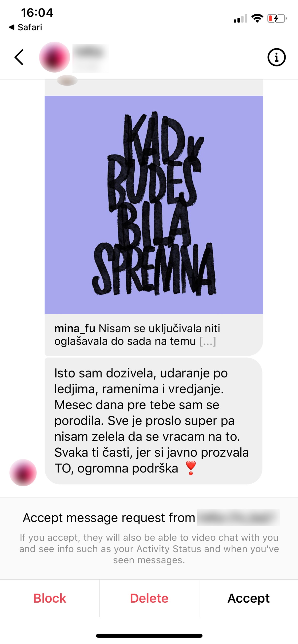The width and height of the screenshot is (298, 644).
Task: Tap the red heart emoji in message
Action: tap(191, 468)
